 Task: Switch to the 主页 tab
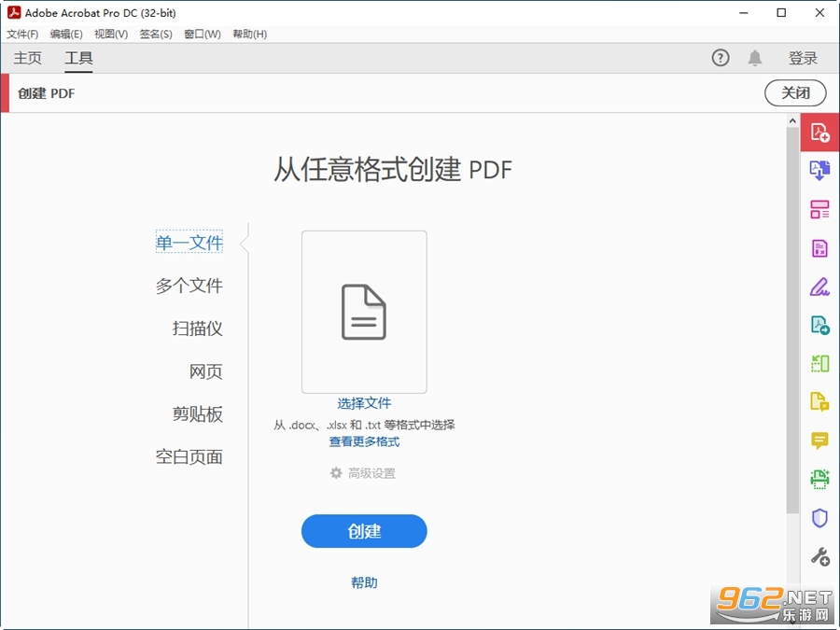coord(27,58)
